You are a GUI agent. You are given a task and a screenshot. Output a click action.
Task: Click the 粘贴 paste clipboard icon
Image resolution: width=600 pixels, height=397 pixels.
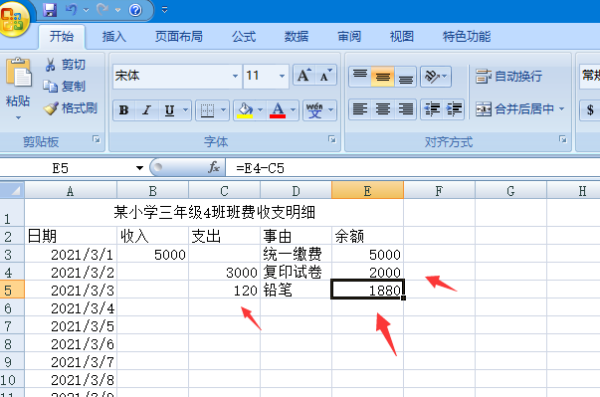tap(18, 73)
